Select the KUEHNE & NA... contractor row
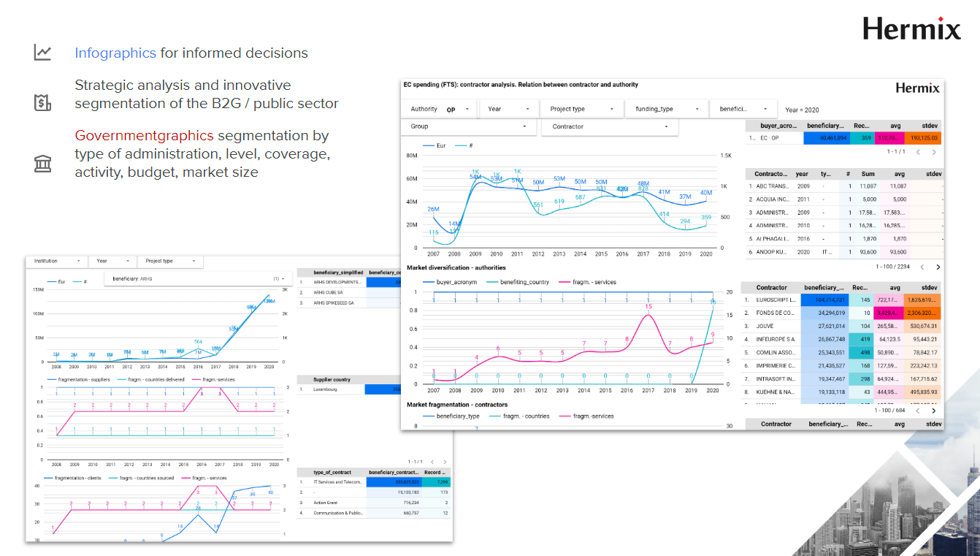980x556 pixels. [842, 392]
